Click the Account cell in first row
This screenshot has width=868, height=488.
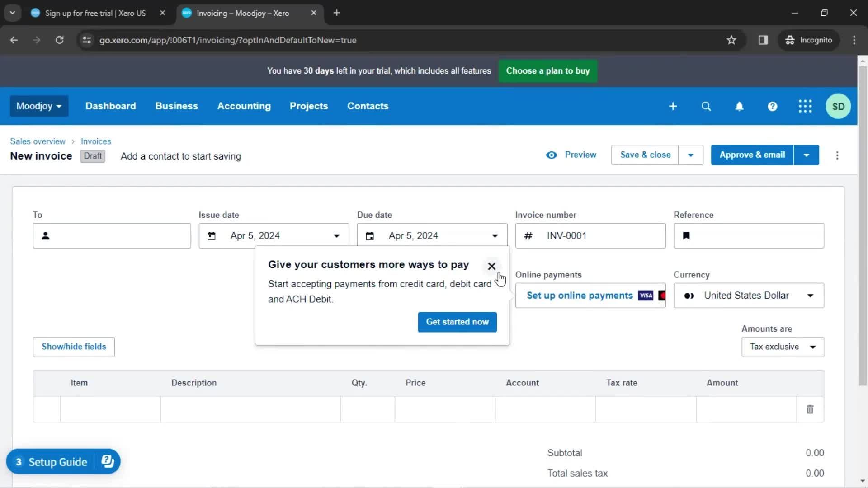point(545,409)
